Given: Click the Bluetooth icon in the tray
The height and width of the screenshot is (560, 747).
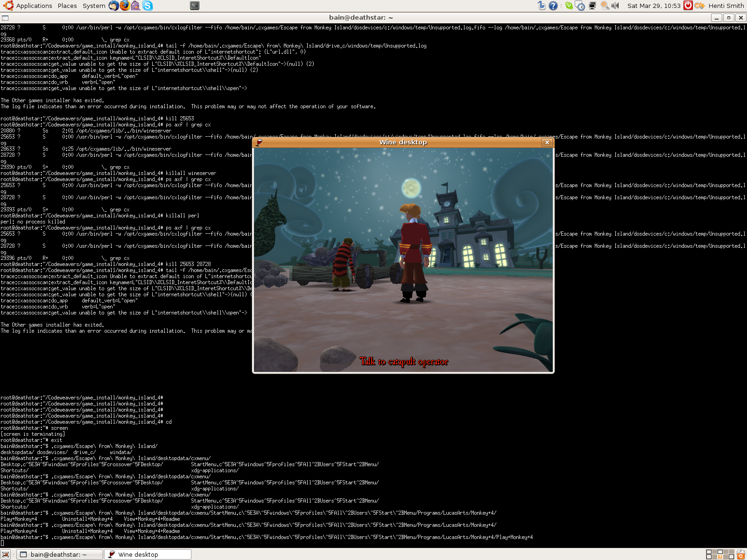Looking at the screenshot, I should [x=541, y=6].
